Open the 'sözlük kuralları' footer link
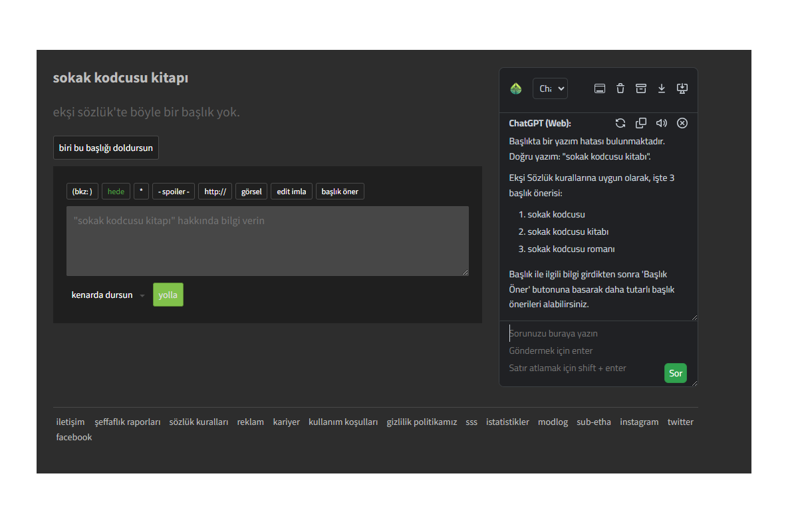Viewport: 798px width, 532px height. 199,422
